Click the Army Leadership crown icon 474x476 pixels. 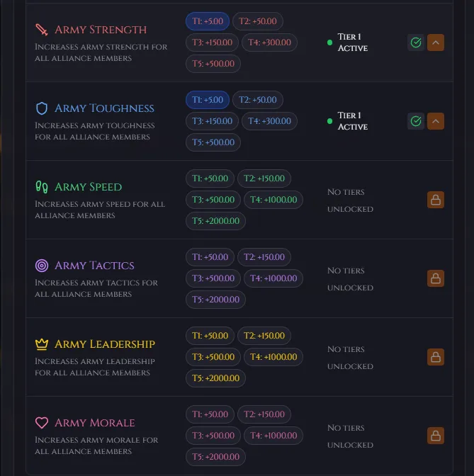click(x=42, y=344)
